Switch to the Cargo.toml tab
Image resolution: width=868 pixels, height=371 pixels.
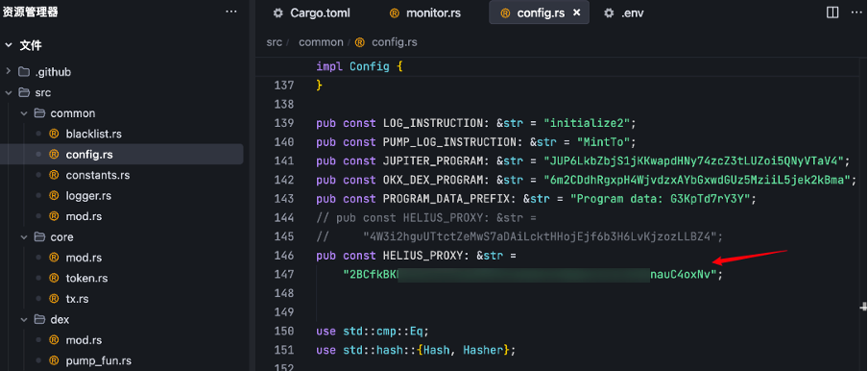click(312, 12)
